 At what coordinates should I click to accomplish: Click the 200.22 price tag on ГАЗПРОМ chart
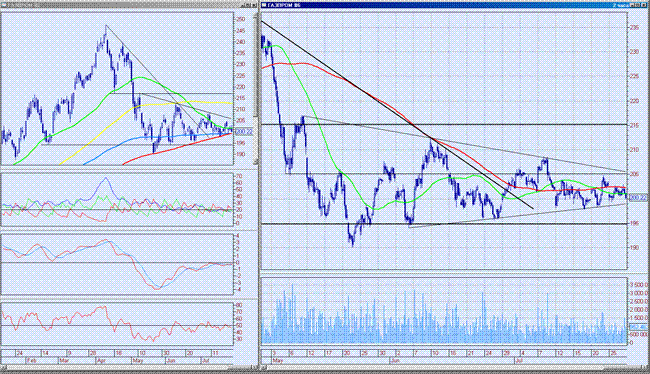click(x=638, y=198)
